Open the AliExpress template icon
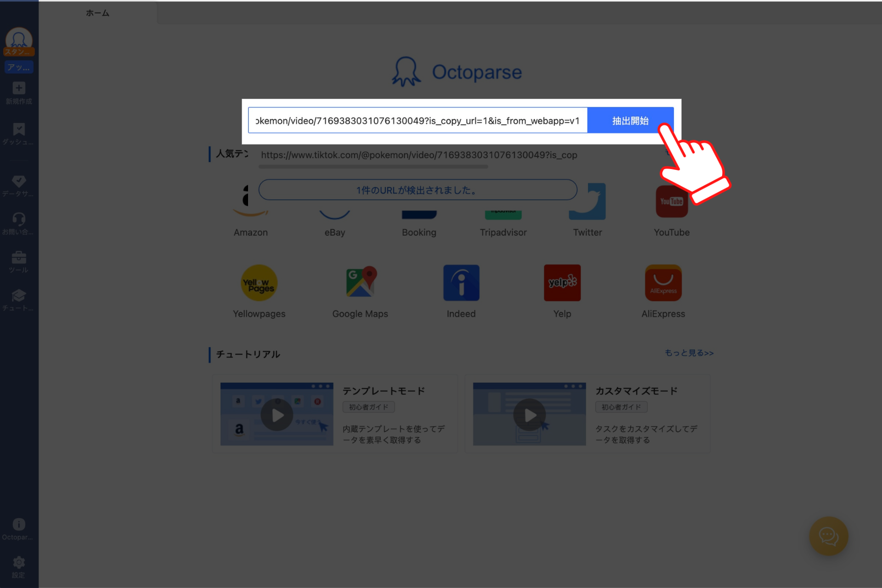 (x=663, y=283)
